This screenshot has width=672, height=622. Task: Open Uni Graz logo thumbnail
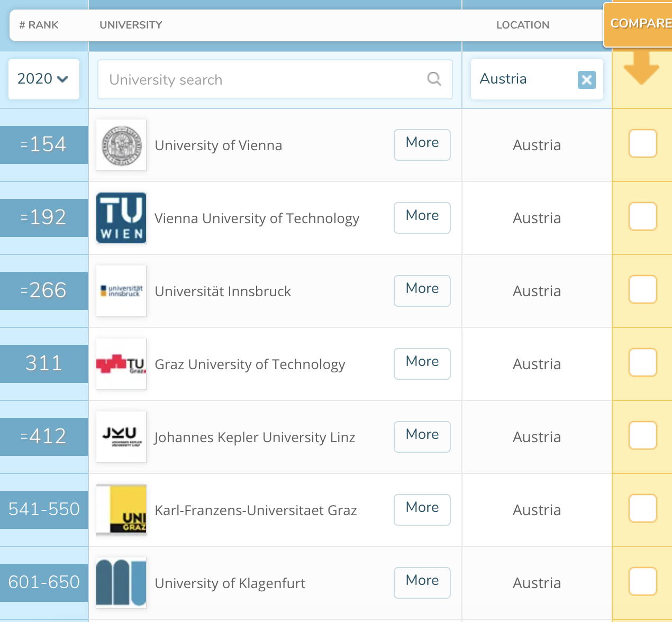coord(121,510)
